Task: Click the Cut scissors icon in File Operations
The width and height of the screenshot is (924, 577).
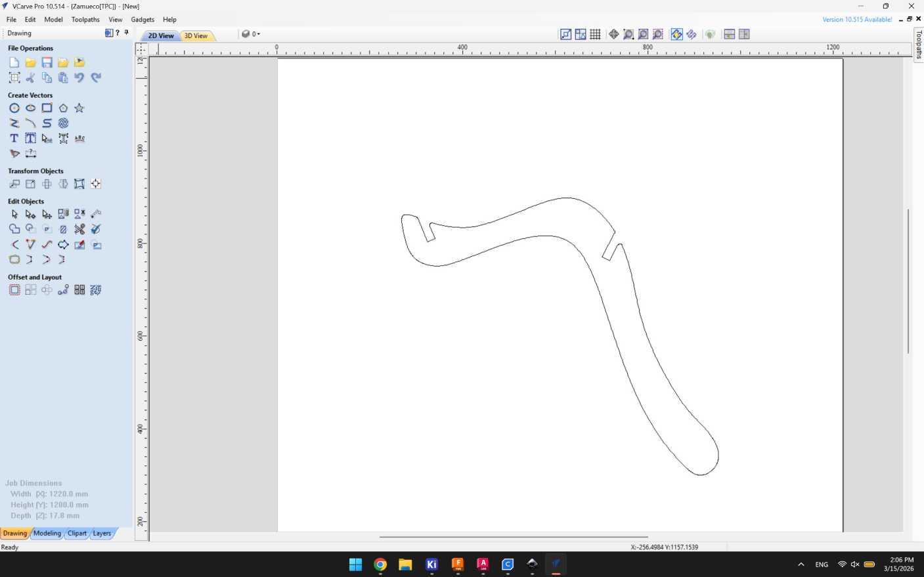Action: click(x=30, y=77)
